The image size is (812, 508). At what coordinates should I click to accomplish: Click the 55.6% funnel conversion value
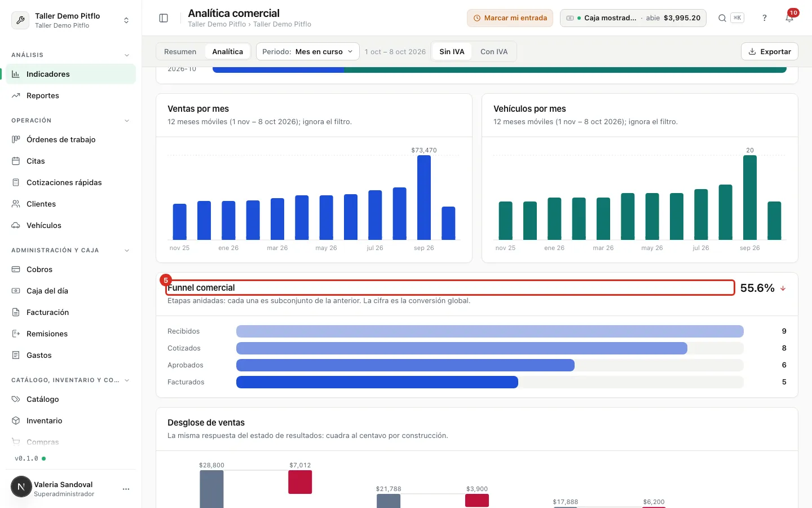pyautogui.click(x=757, y=288)
